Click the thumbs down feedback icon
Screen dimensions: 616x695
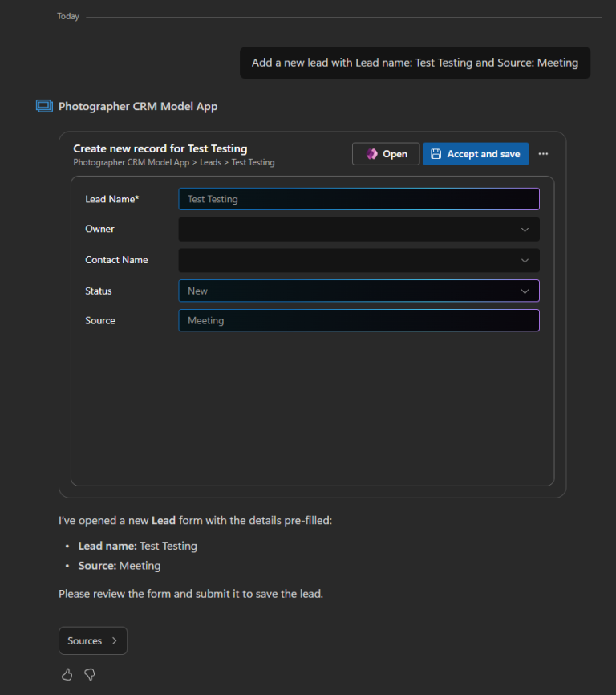click(x=90, y=674)
